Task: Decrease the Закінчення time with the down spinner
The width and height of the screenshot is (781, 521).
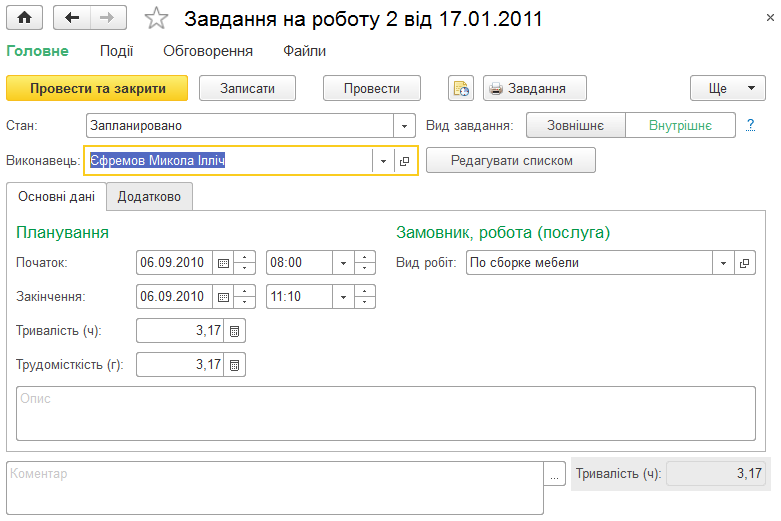Action: [x=365, y=302]
